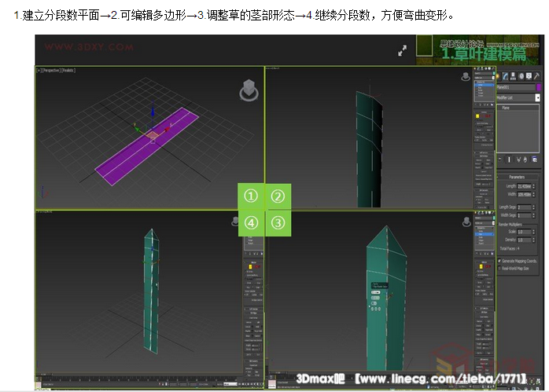Click Remove Modifier trash icon
Screen dimensions: 549x392
click(525, 159)
